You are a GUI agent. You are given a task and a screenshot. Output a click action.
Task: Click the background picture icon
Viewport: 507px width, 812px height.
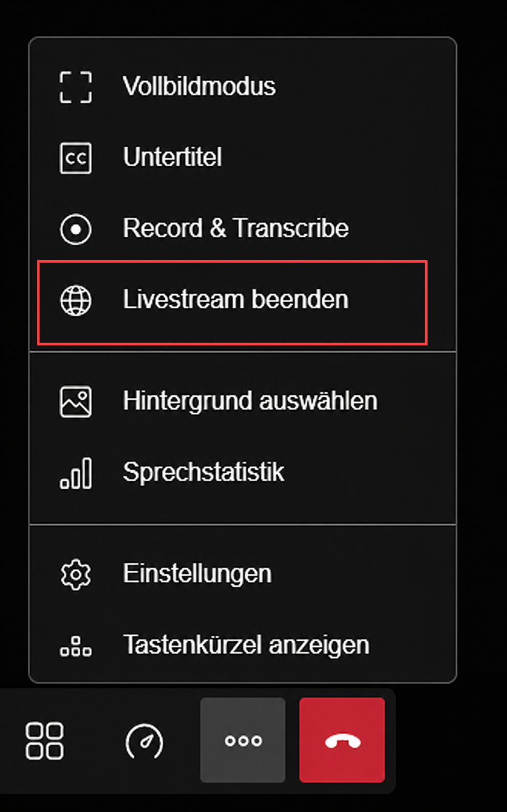tap(76, 401)
